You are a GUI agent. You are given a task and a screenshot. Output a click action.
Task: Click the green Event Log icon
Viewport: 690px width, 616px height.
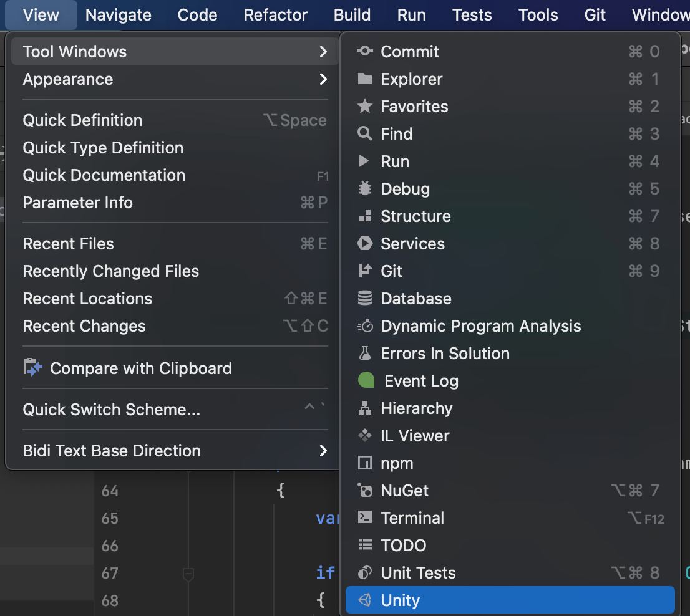(366, 381)
